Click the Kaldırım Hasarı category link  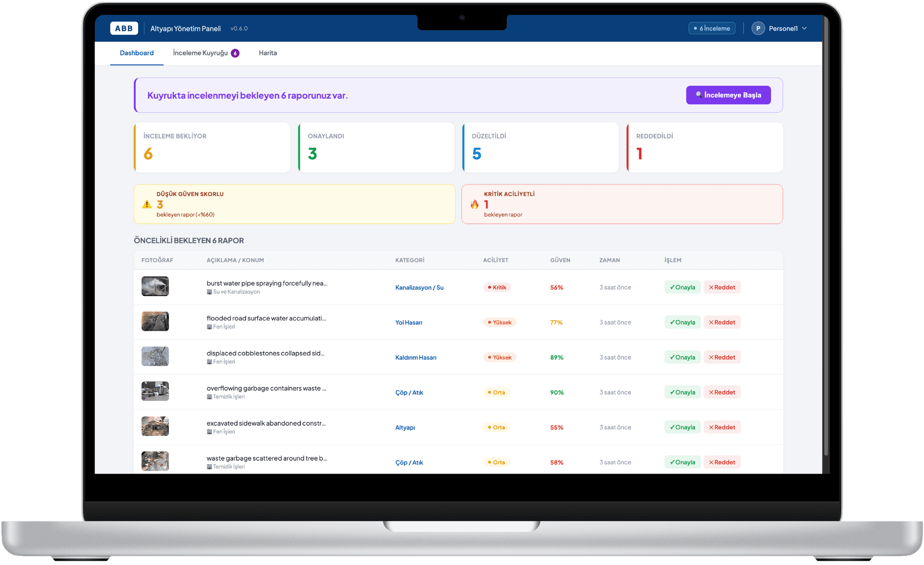(x=416, y=358)
